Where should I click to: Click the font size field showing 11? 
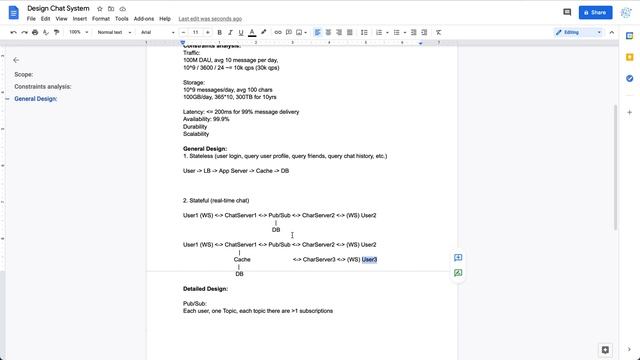[196, 32]
